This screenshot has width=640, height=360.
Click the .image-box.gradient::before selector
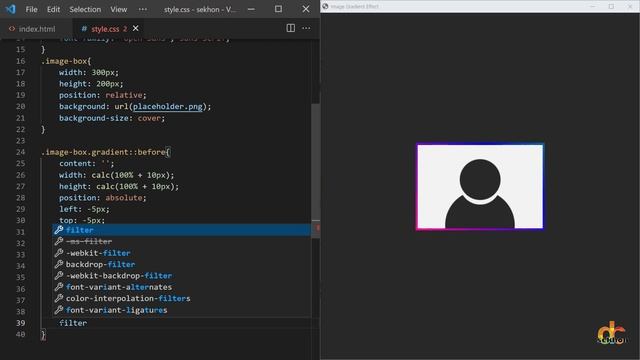coord(103,152)
